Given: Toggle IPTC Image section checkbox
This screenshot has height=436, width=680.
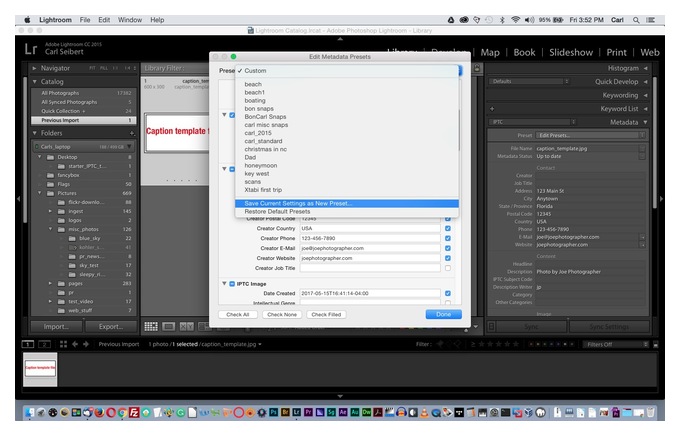Looking at the screenshot, I should 232,284.
